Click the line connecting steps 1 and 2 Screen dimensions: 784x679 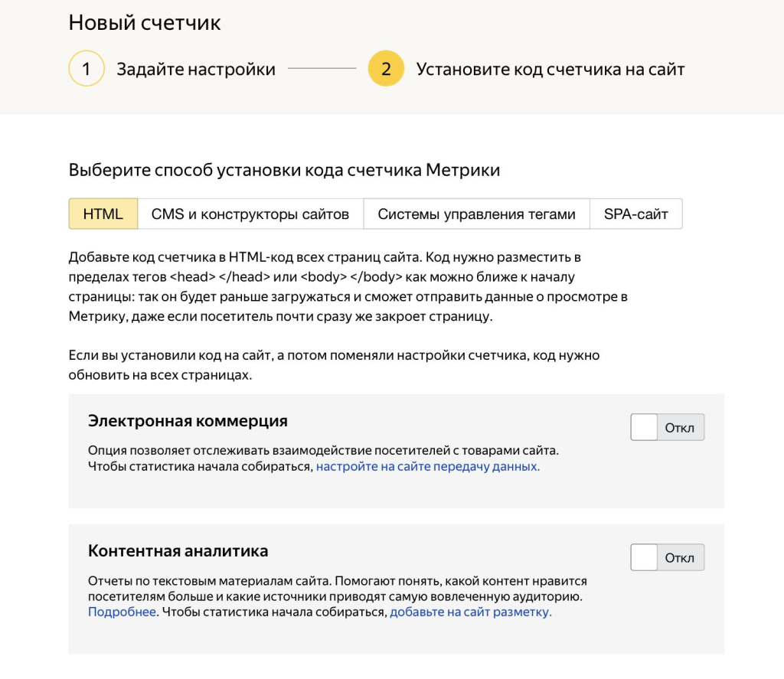coord(322,70)
